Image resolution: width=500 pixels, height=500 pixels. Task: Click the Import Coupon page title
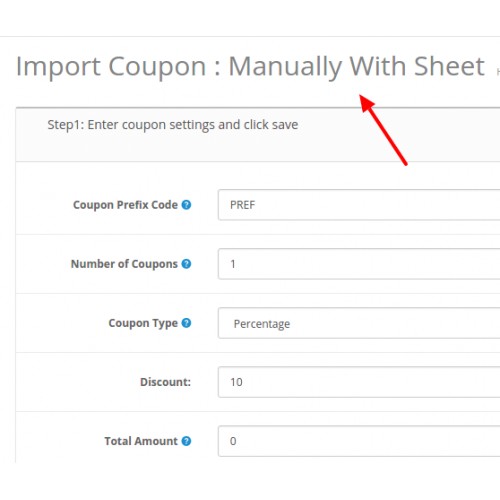click(250, 66)
